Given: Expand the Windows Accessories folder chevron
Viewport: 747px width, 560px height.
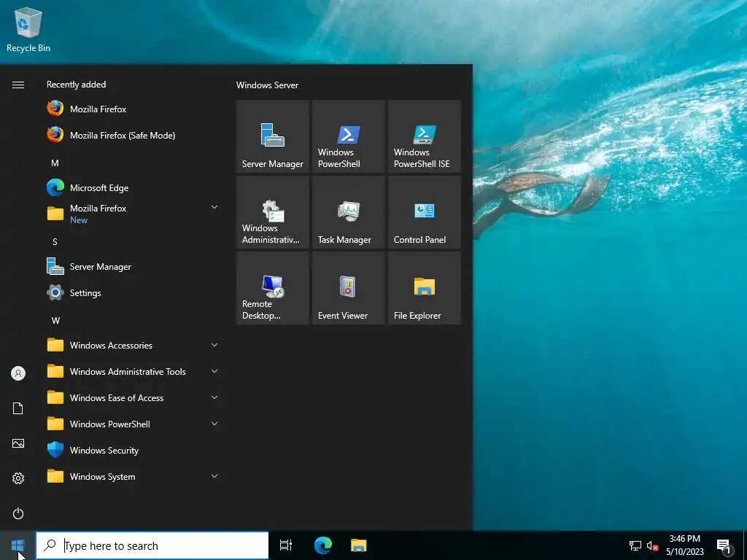Looking at the screenshot, I should click(214, 345).
